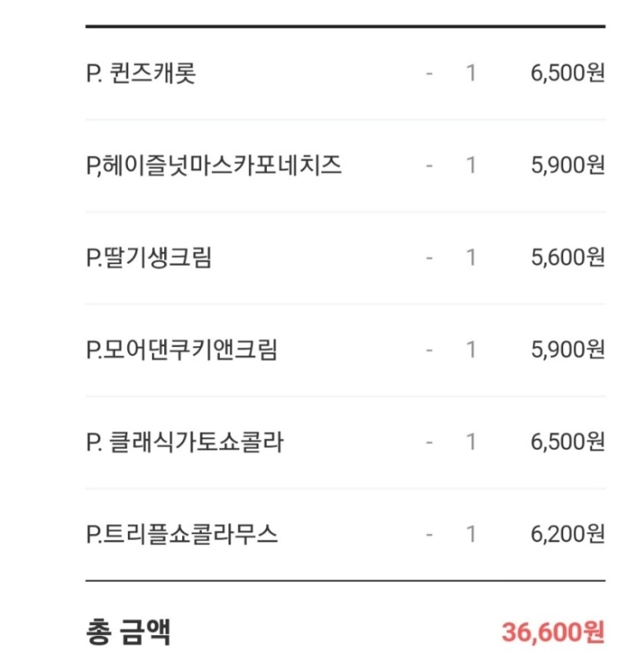The width and height of the screenshot is (633, 672).
Task: Select the P.딸기생크림 item name
Action: coord(149,258)
